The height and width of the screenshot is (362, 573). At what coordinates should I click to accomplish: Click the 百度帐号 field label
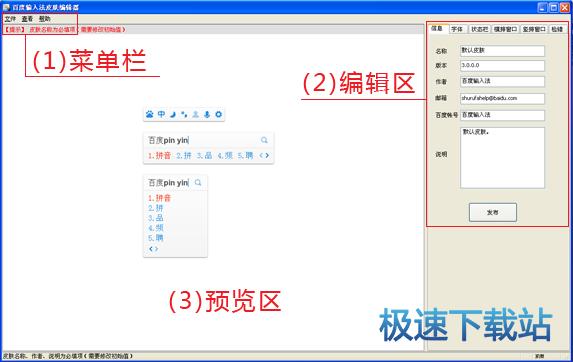click(446, 115)
